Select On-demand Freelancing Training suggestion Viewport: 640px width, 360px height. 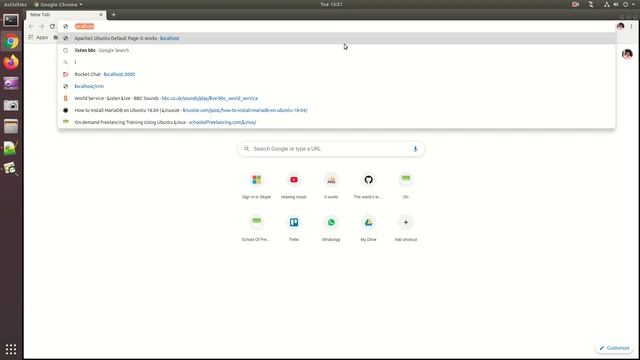click(337, 122)
